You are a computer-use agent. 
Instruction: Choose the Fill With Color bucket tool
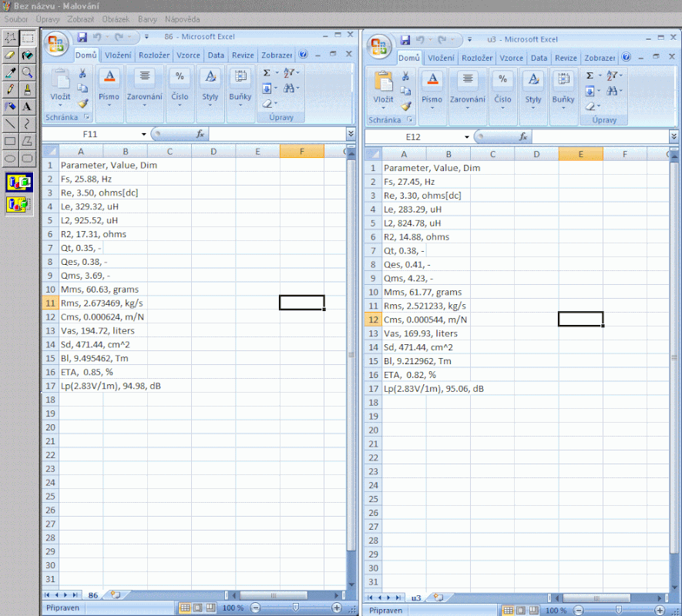[x=28, y=55]
